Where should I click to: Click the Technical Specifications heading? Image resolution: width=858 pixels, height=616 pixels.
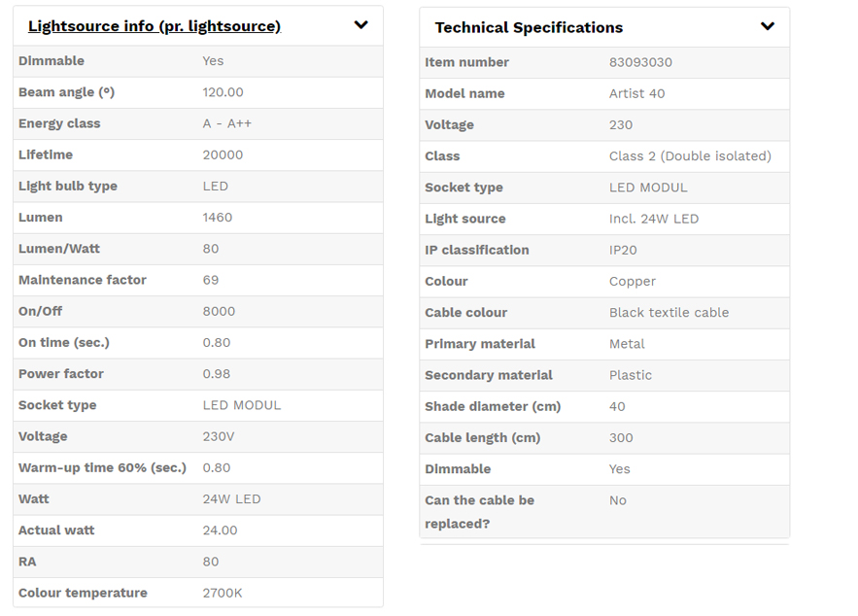click(529, 27)
